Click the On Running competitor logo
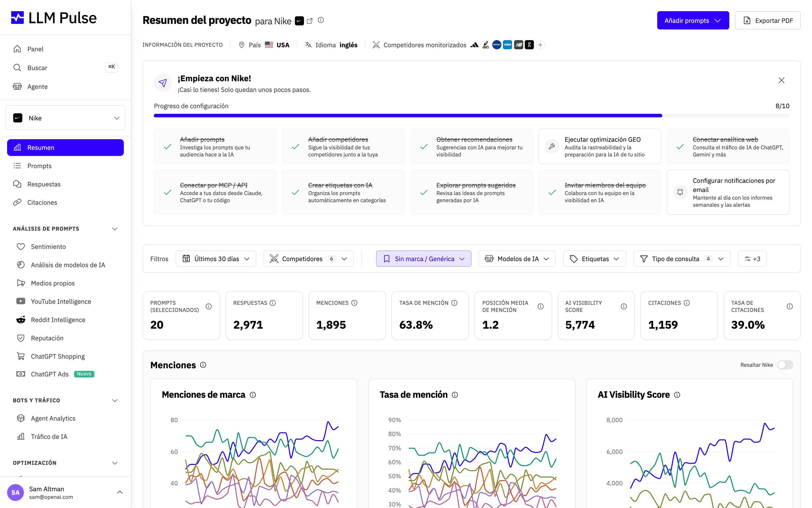812x508 pixels. [529, 45]
